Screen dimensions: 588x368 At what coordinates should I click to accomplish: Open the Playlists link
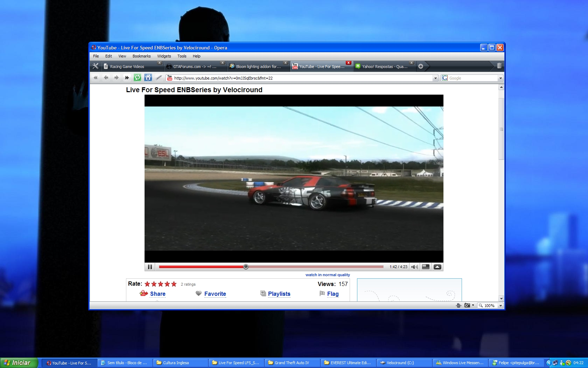(x=279, y=294)
